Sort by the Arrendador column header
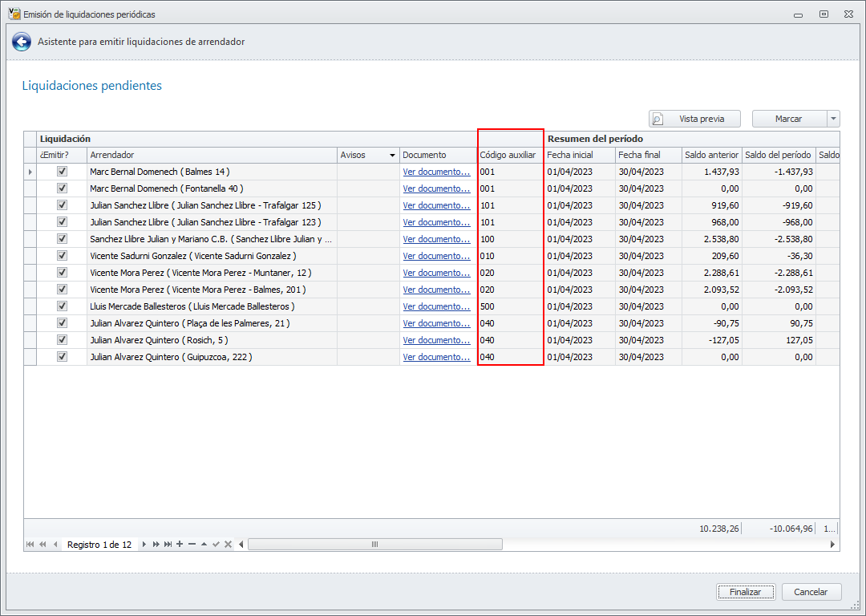The width and height of the screenshot is (866, 616). tap(208, 155)
